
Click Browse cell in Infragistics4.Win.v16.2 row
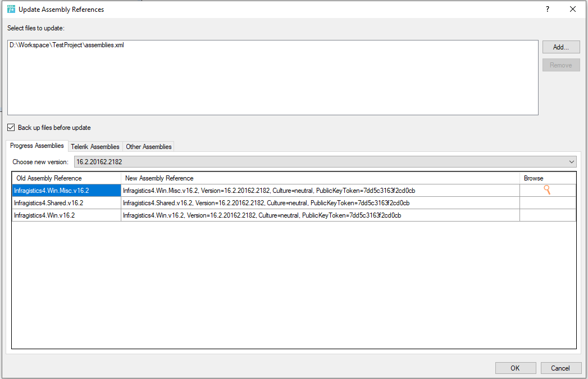point(548,215)
